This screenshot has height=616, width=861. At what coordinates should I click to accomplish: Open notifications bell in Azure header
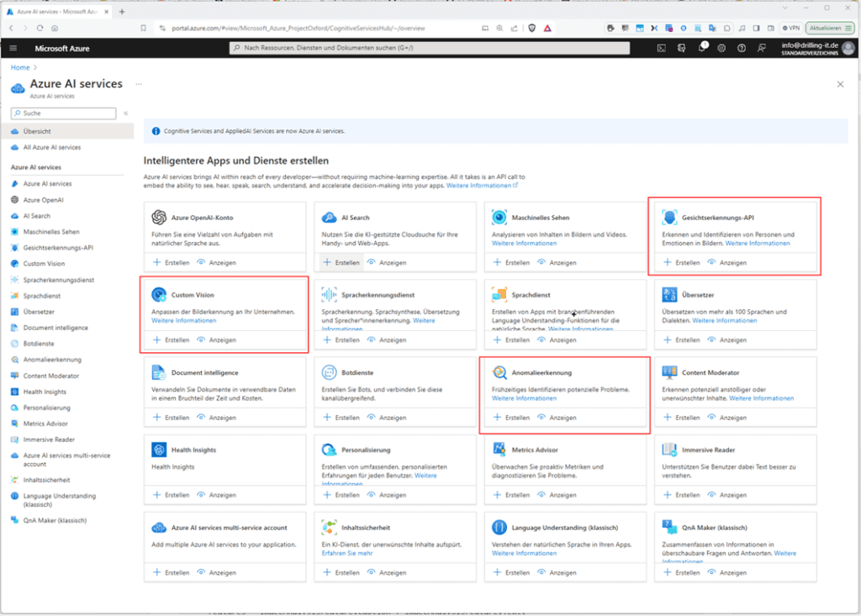point(702,48)
